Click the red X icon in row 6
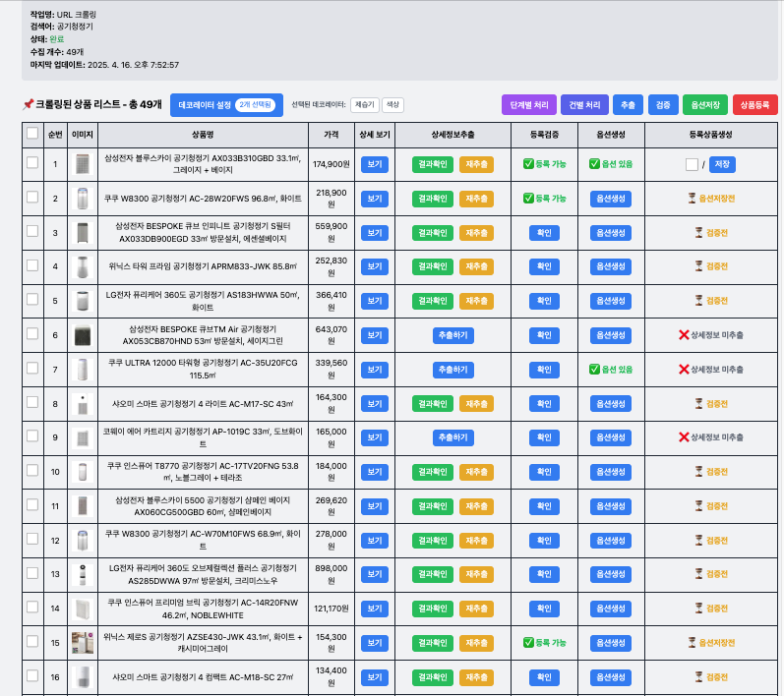 [x=684, y=335]
